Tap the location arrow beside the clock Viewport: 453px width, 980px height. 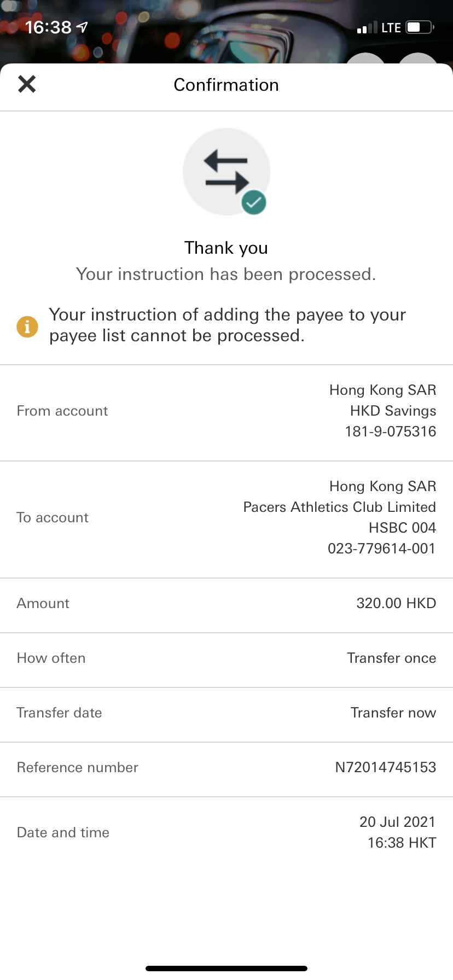[82, 27]
